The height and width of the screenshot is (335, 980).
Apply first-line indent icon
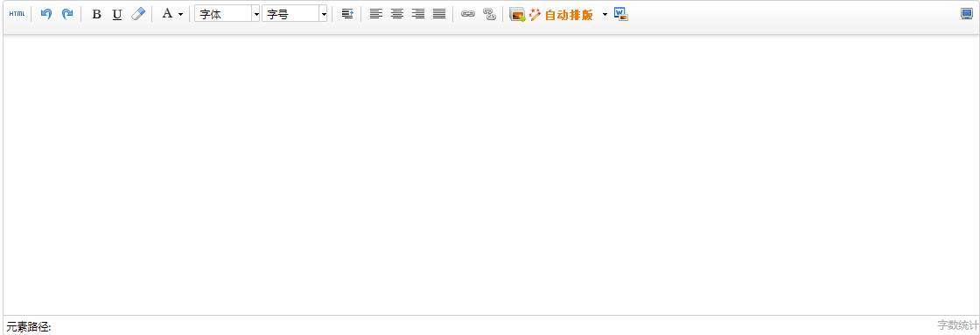click(347, 14)
